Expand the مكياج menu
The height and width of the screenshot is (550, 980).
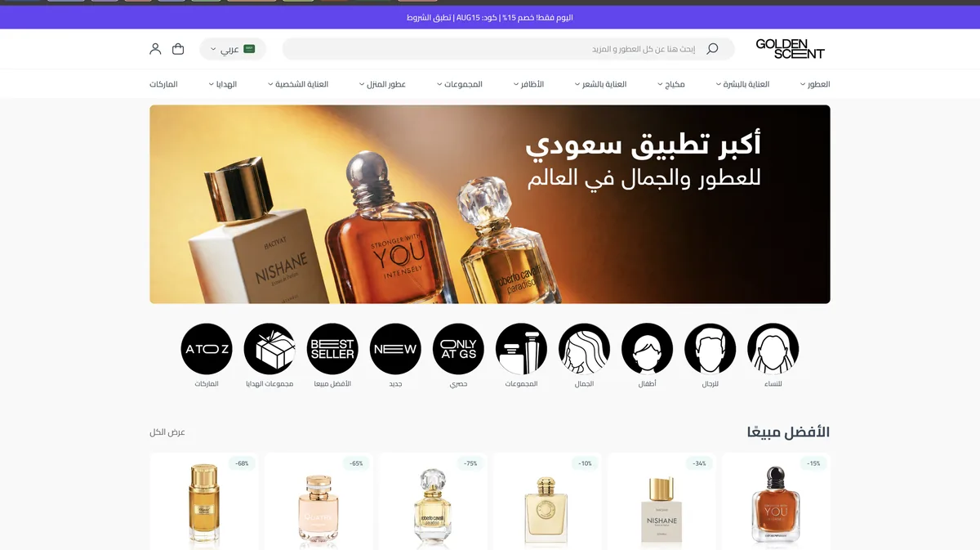point(671,84)
